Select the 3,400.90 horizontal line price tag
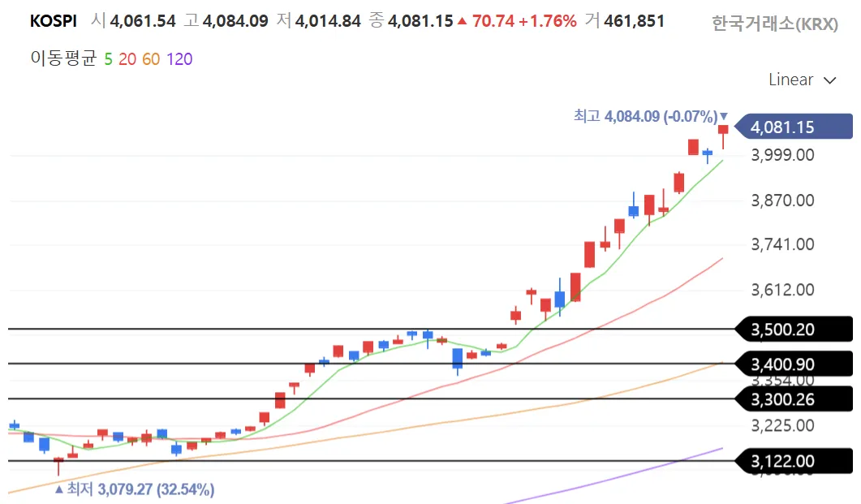The image size is (861, 504). pos(793,364)
